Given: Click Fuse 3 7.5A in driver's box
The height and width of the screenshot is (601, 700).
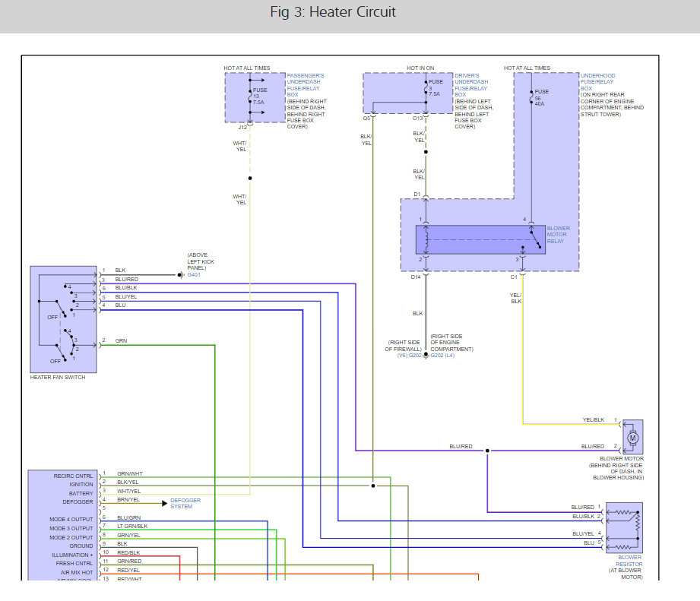Looking at the screenshot, I should point(426,88).
